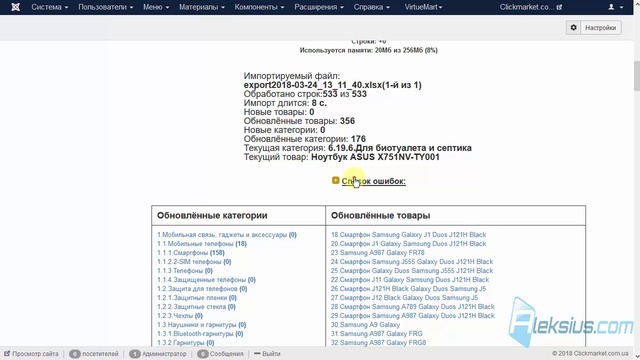Open category 1.2.3.Чехлы
Image resolution: width=640 pixels, height=360 pixels.
tap(180, 316)
